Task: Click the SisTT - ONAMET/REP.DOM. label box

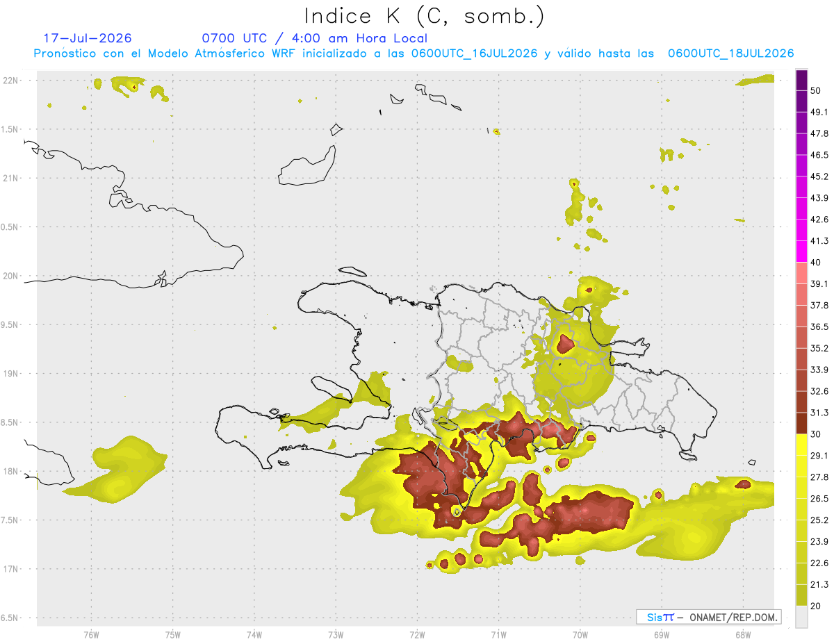Action: coord(708,617)
